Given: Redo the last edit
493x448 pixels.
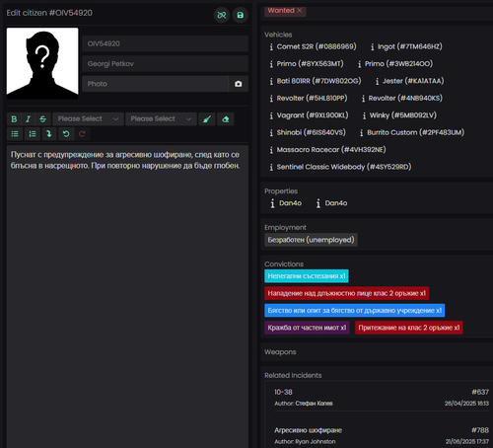Looking at the screenshot, I should pos(82,134).
